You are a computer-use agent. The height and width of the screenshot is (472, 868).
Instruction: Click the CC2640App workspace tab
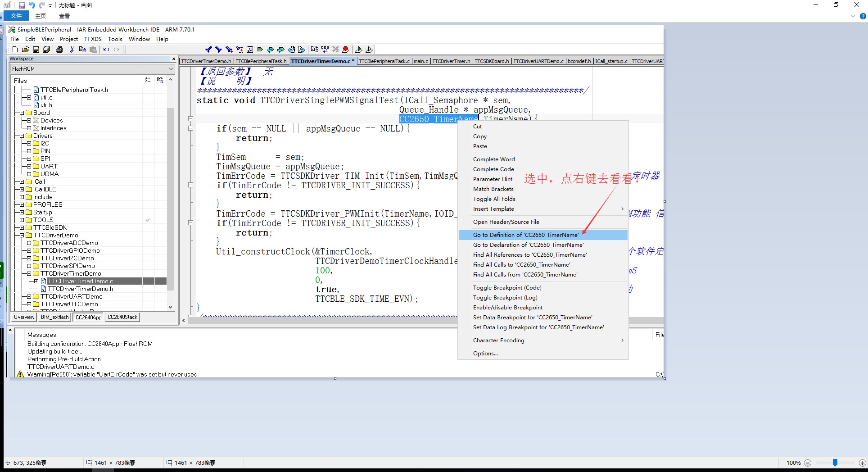click(89, 318)
